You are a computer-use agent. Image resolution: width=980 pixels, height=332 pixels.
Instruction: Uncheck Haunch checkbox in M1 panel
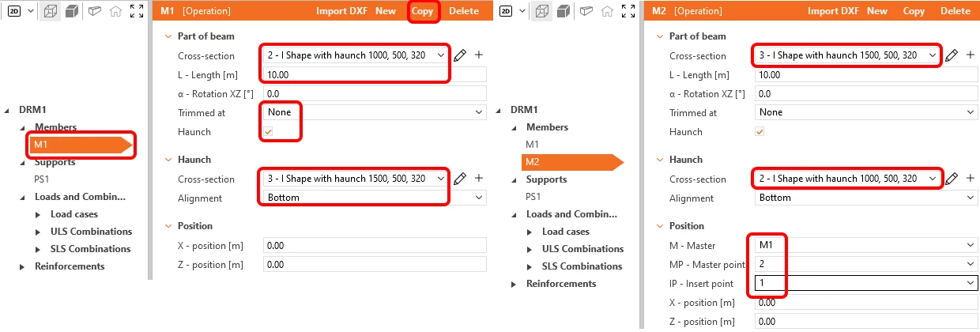pos(268,132)
